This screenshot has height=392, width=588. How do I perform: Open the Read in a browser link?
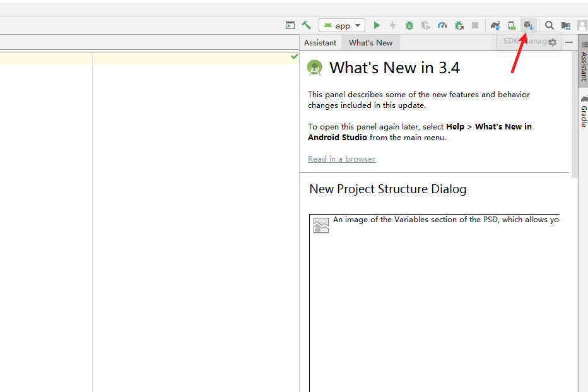coord(341,159)
